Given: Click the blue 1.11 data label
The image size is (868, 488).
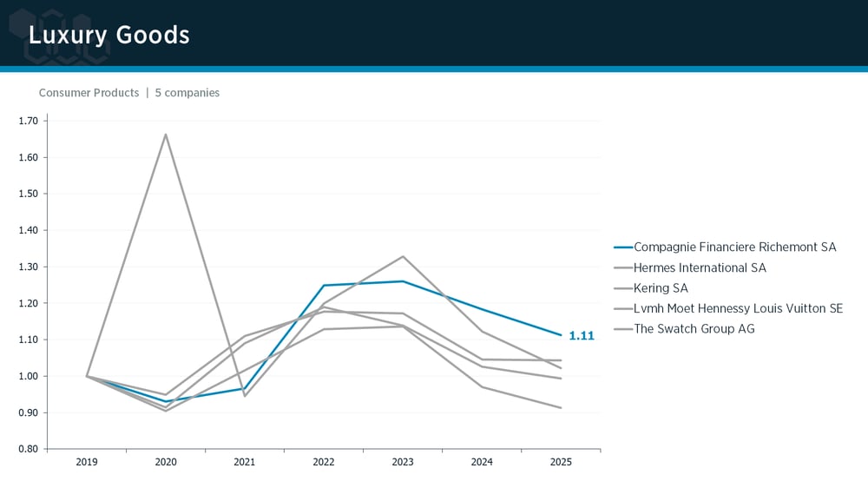Looking at the screenshot, I should 582,336.
